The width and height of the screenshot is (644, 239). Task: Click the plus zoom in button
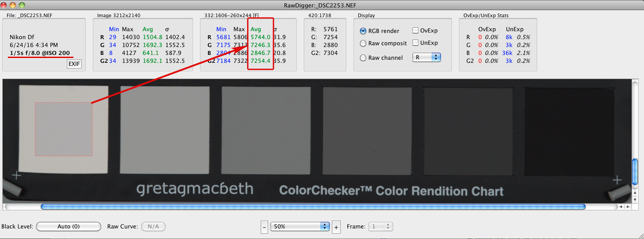(x=336, y=227)
